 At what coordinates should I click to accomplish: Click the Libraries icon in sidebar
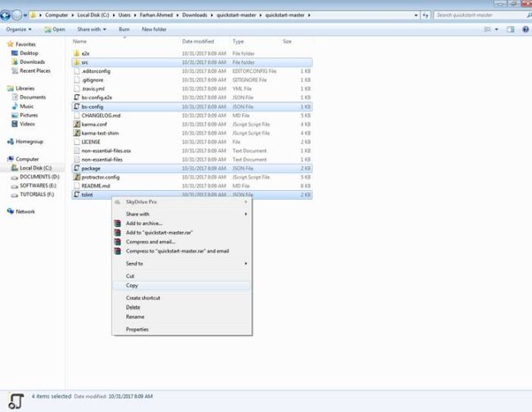click(11, 88)
